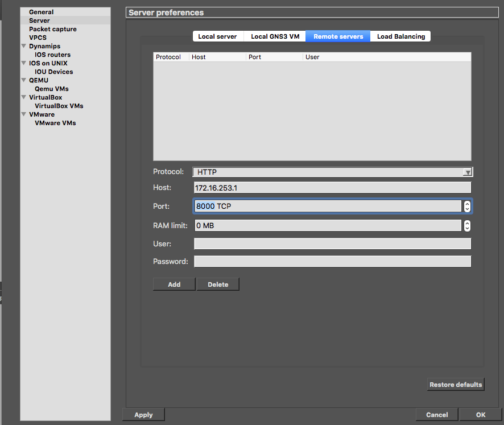Click the Add server button
504x425 pixels.
click(173, 284)
